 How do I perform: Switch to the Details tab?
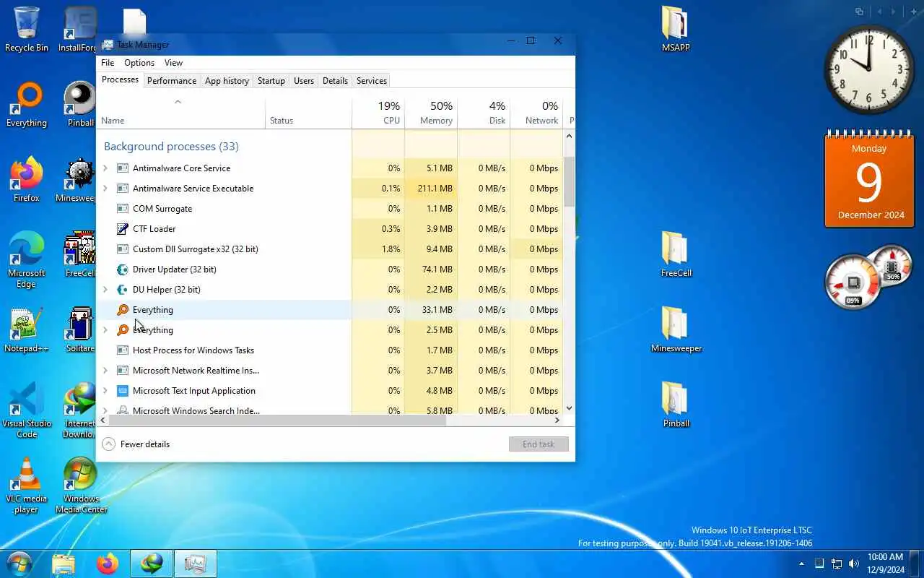coord(335,81)
